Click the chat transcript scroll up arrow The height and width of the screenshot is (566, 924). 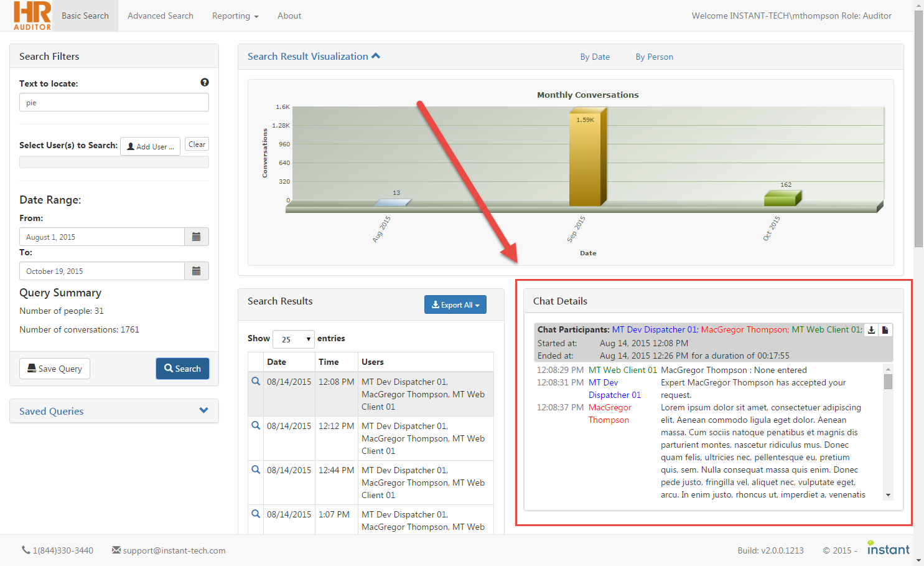(x=888, y=369)
